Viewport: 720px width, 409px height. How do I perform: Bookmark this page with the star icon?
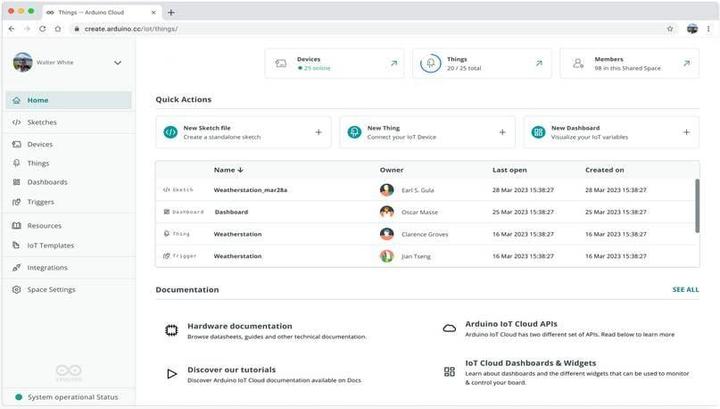click(x=670, y=29)
